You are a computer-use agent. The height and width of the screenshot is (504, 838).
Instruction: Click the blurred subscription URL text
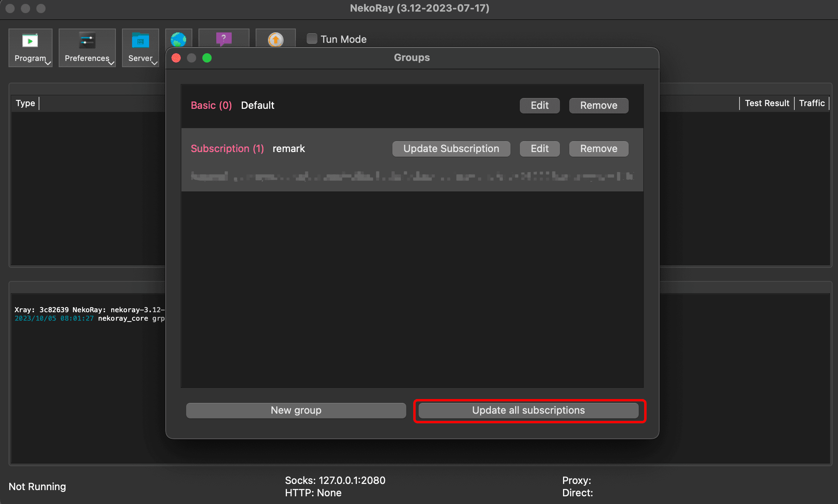412,176
